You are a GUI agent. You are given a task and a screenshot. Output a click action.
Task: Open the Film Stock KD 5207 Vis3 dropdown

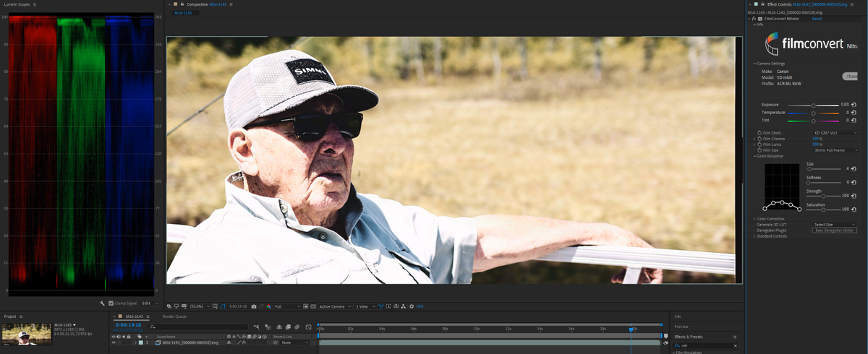point(835,133)
